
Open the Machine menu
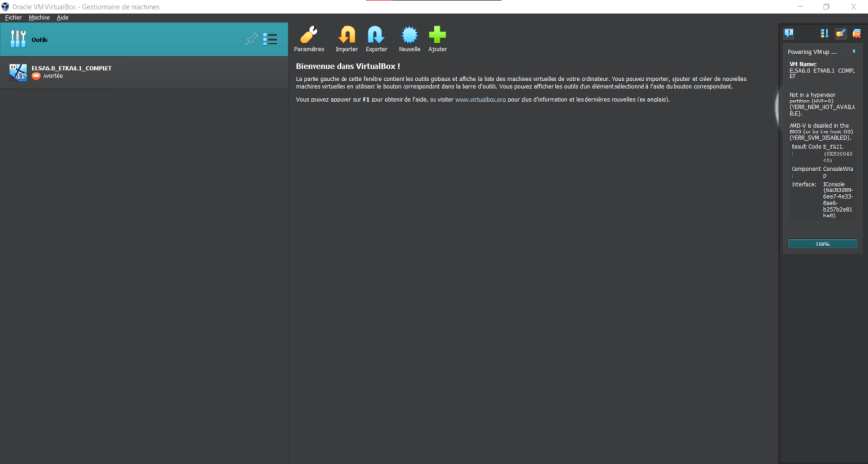[x=40, y=17]
